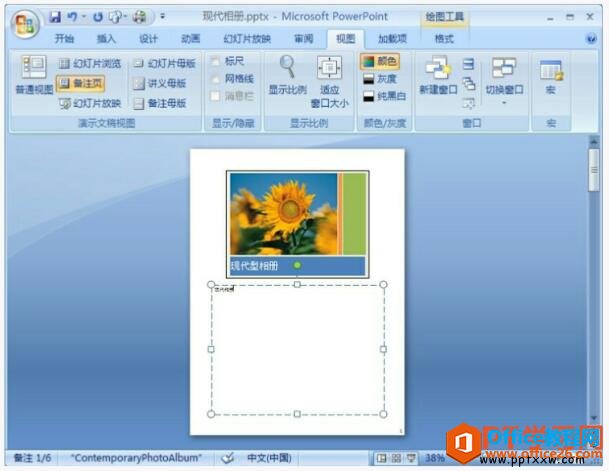Undo the last action
Viewport: 609px width, 471px height.
(x=72, y=17)
